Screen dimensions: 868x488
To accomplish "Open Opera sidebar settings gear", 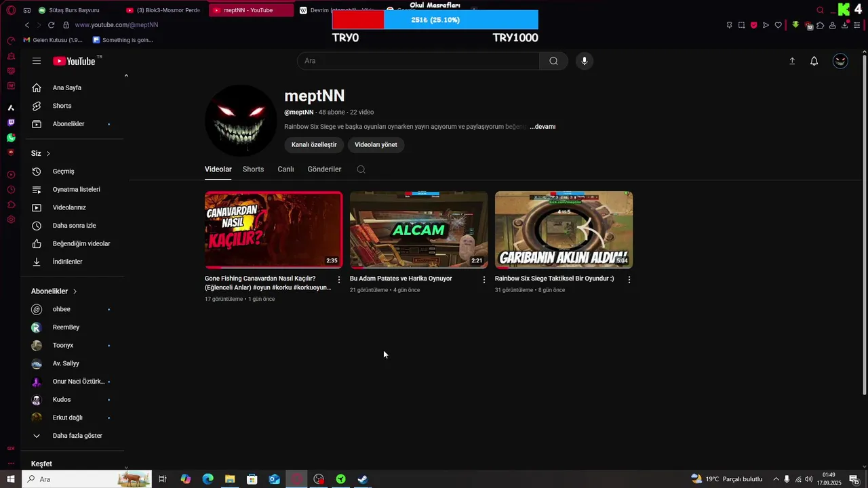I will [x=11, y=220].
